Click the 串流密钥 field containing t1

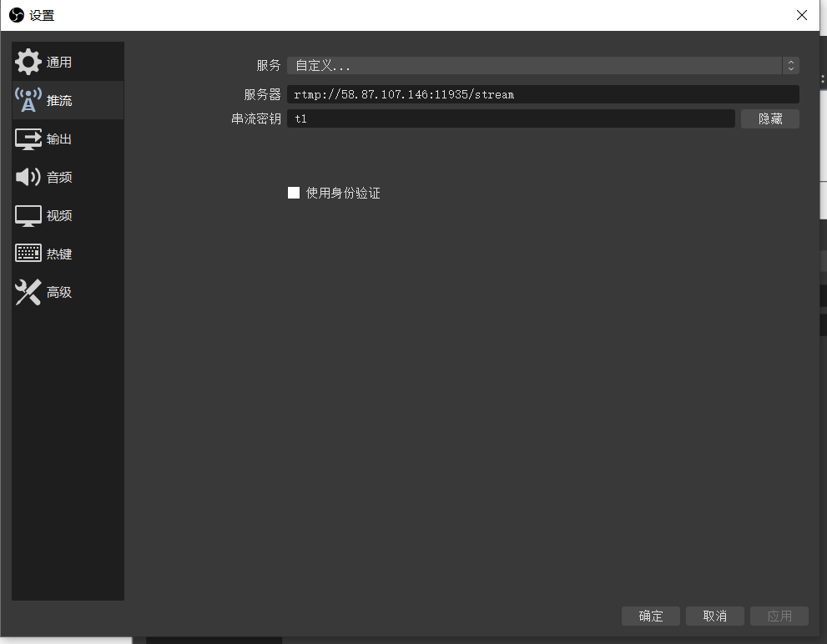point(511,118)
